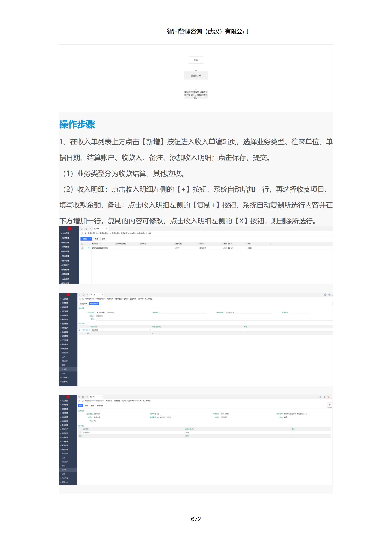
Task: Open 工资 in the detail page sidebar
Action: click(x=63, y=458)
